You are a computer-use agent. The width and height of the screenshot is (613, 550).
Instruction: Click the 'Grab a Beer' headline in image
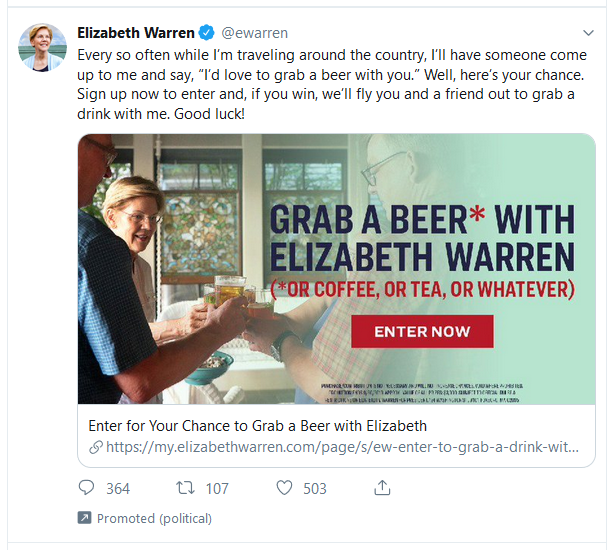point(422,238)
